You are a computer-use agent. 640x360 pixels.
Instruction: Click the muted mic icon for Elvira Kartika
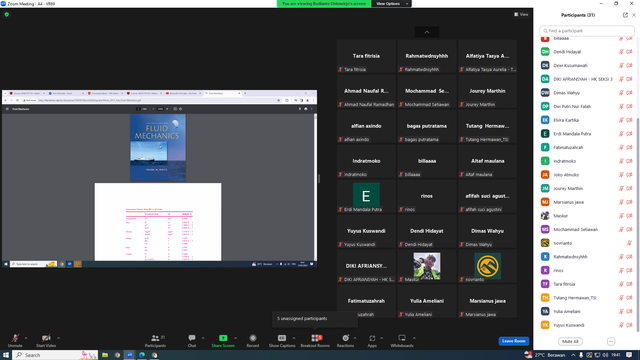621,120
